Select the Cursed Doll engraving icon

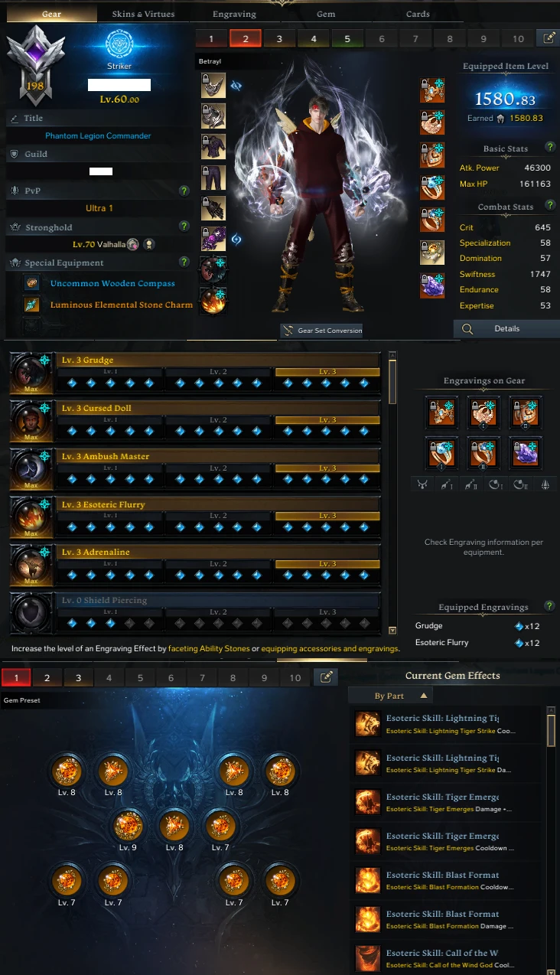pyautogui.click(x=31, y=420)
